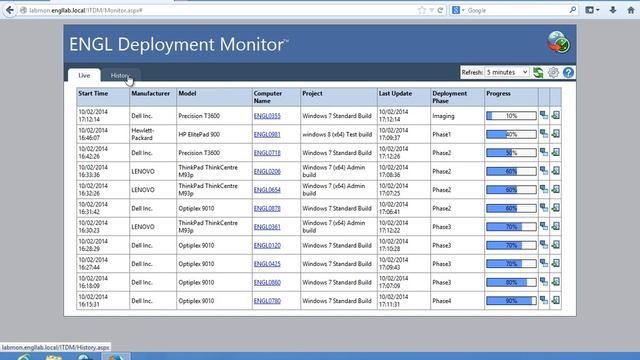This screenshot has width=640, height=360.
Task: Click the green document icon for ENGL0780
Action: point(556,300)
